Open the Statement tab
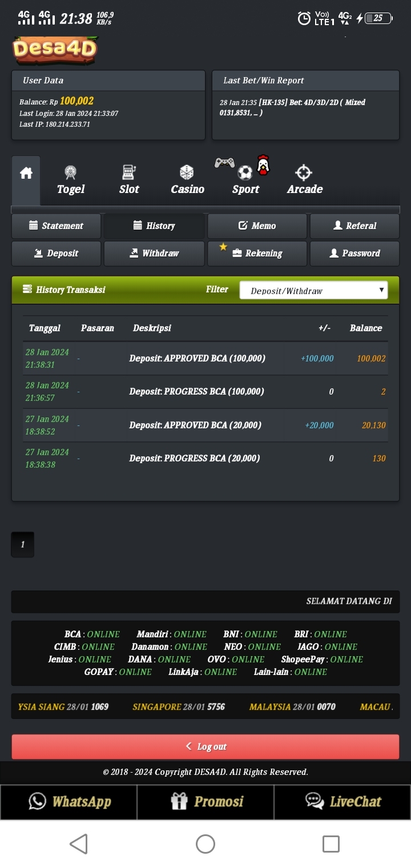 click(x=56, y=226)
